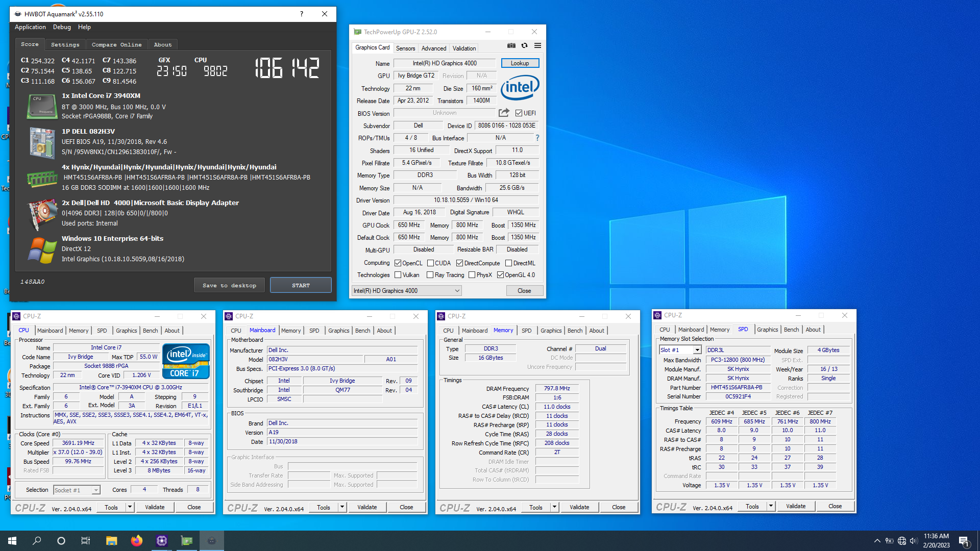Click the Graphics tab in CPU-Z Mainboard window
This screenshot has height=551, width=980.
(x=339, y=331)
